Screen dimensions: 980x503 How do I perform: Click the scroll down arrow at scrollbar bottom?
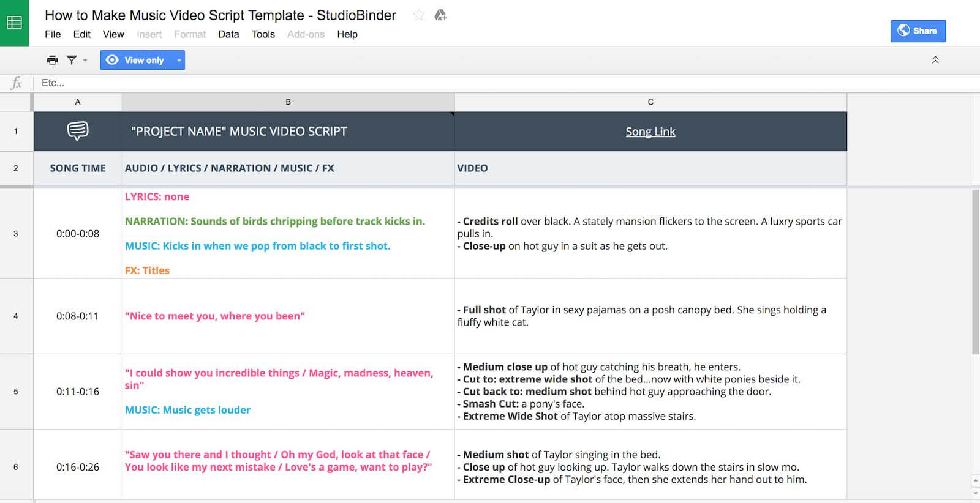(x=975, y=493)
